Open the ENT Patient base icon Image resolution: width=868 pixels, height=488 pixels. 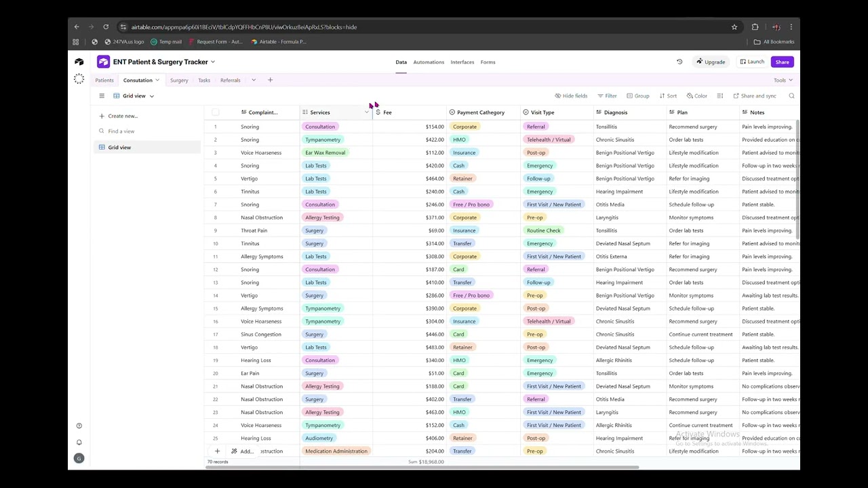[103, 62]
